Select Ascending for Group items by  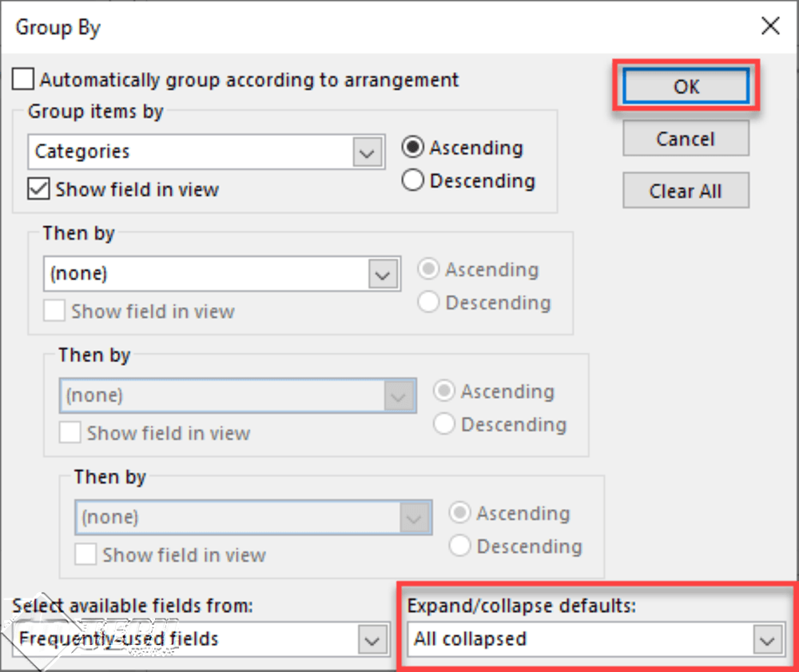pos(413,147)
